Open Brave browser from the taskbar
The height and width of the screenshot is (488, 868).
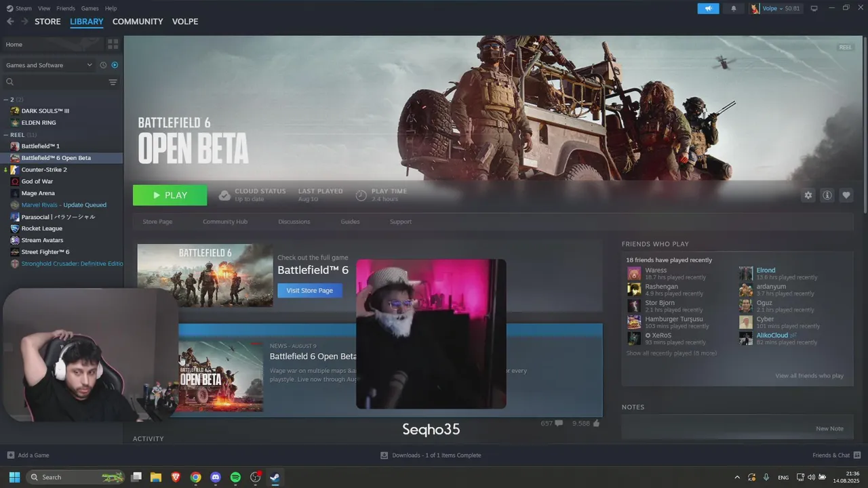pos(176,477)
